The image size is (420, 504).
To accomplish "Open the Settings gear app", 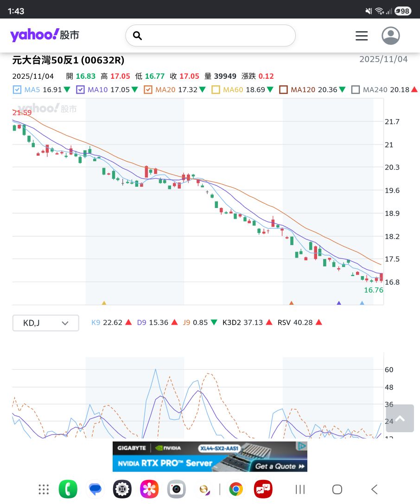I will [122, 489].
